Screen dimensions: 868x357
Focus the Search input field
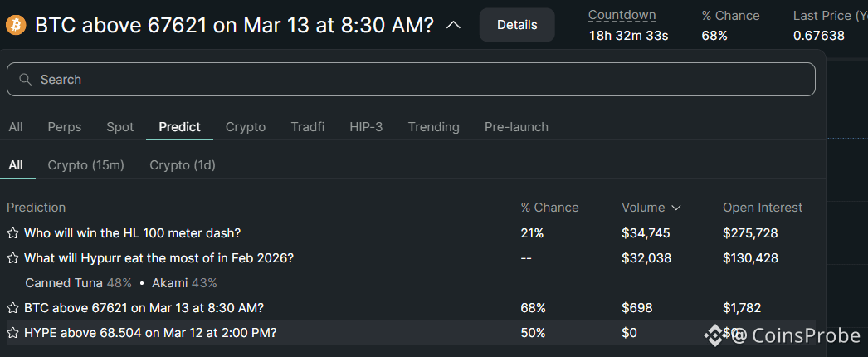[415, 80]
